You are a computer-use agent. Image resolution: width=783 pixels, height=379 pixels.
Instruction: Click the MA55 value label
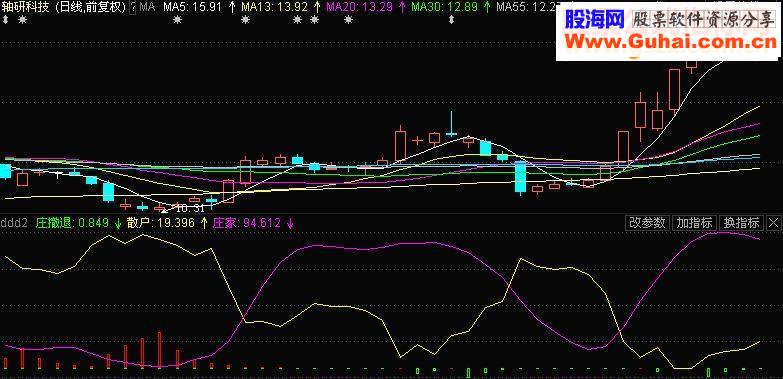(527, 7)
